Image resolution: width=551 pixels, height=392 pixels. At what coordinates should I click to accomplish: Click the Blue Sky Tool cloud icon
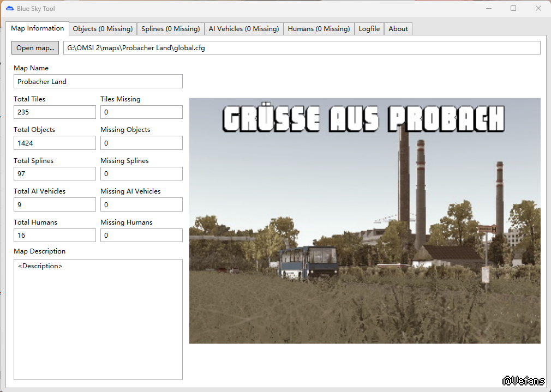[9, 9]
